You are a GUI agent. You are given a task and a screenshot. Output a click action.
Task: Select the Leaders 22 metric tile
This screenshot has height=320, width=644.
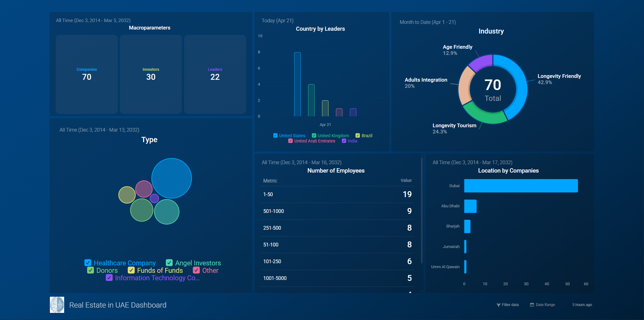point(215,74)
